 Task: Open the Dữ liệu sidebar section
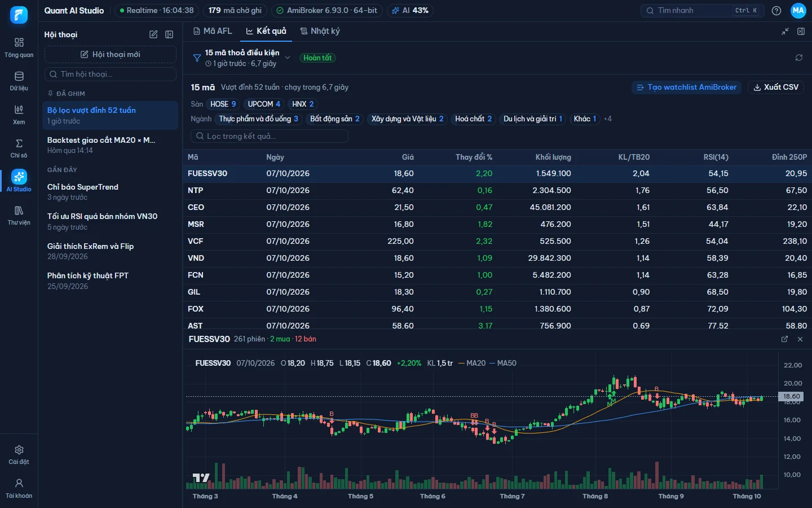click(19, 81)
